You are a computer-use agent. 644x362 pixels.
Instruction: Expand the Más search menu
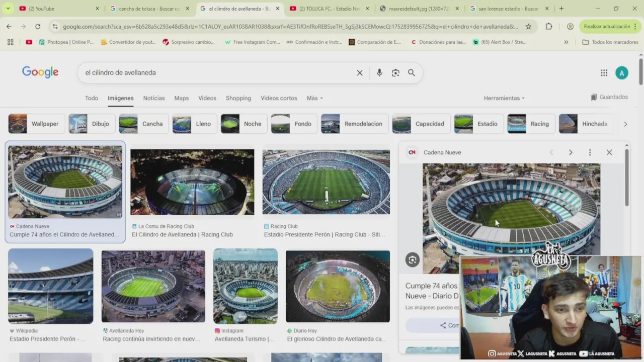click(x=315, y=98)
